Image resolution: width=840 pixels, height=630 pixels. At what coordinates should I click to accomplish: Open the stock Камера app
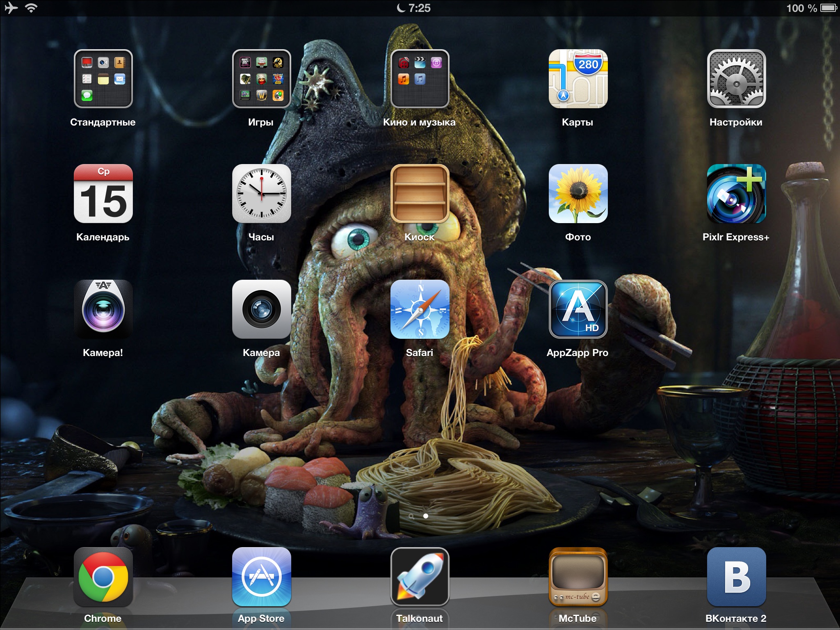[261, 309]
